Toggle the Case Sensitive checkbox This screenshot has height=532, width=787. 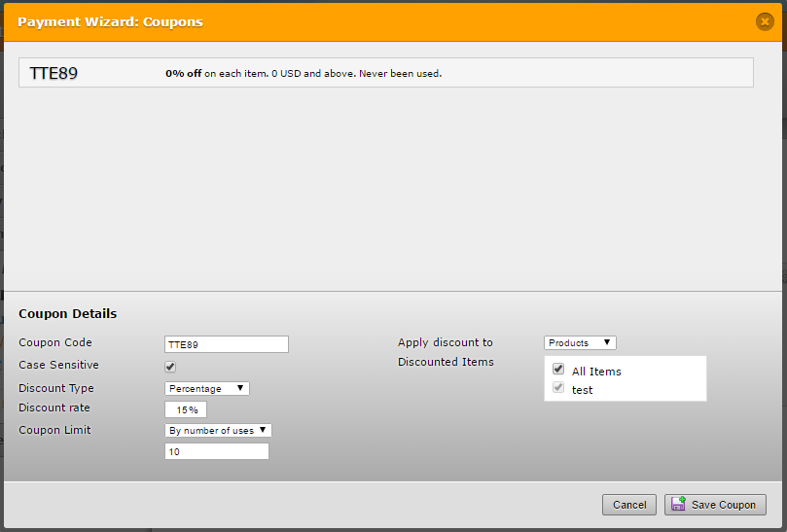click(x=170, y=367)
